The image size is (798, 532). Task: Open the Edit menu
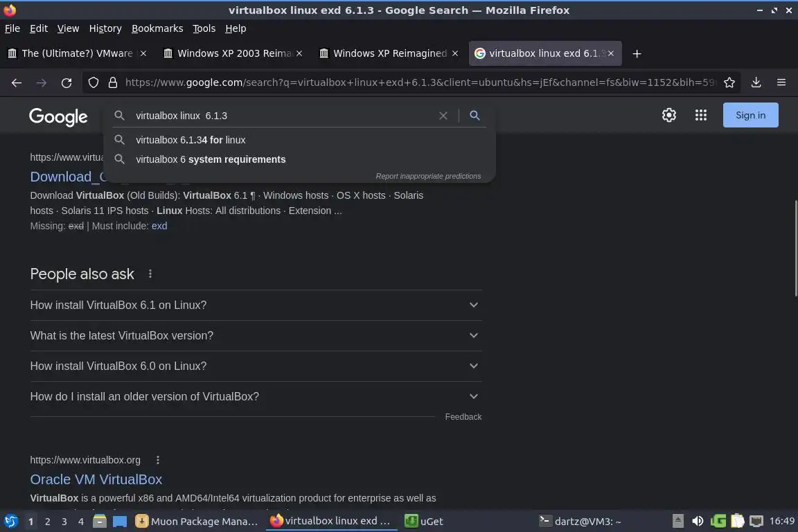[39, 28]
